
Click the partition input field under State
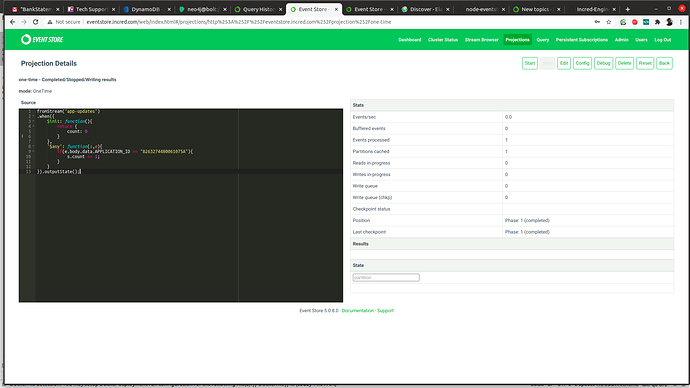pyautogui.click(x=386, y=278)
